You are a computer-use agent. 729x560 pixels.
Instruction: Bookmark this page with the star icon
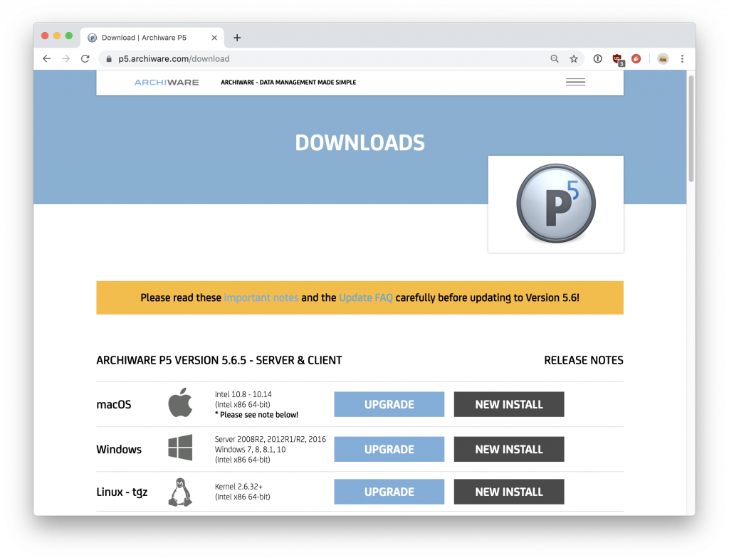pyautogui.click(x=574, y=58)
